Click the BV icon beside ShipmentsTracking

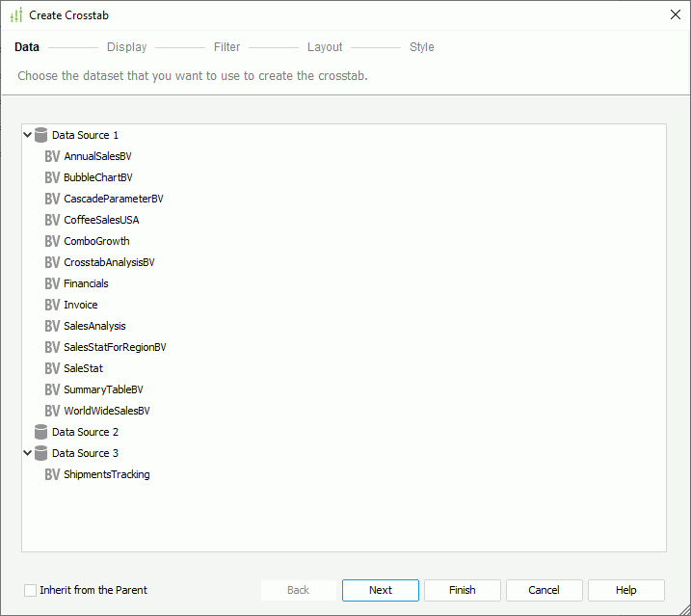[x=52, y=474]
